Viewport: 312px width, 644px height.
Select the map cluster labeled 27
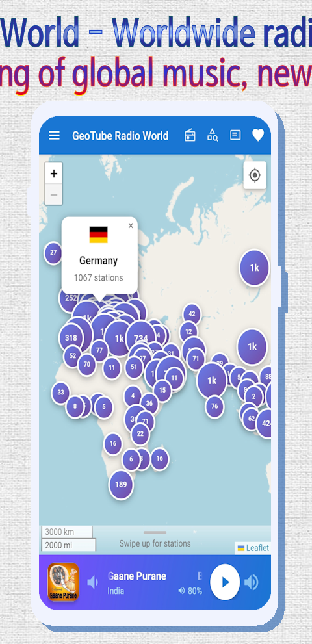[53, 253]
